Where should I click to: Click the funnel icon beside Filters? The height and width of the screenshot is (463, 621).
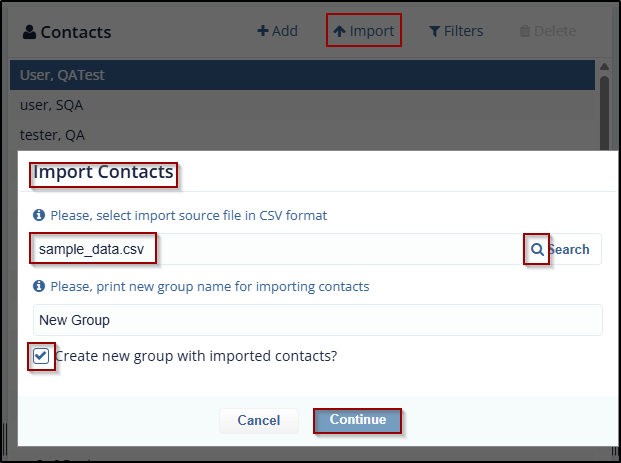(x=435, y=31)
